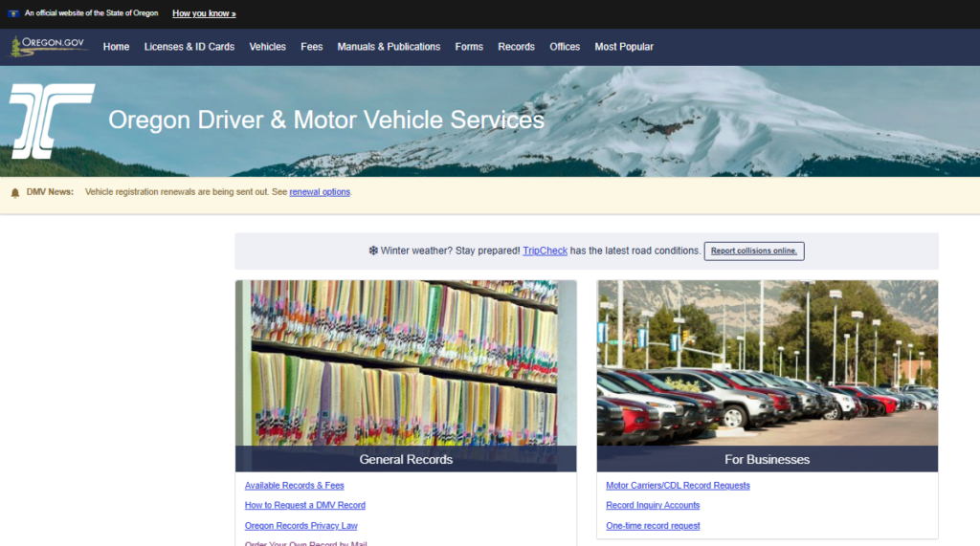
Task: Open Motor Carriers/CDL Record Requests link
Action: click(678, 486)
